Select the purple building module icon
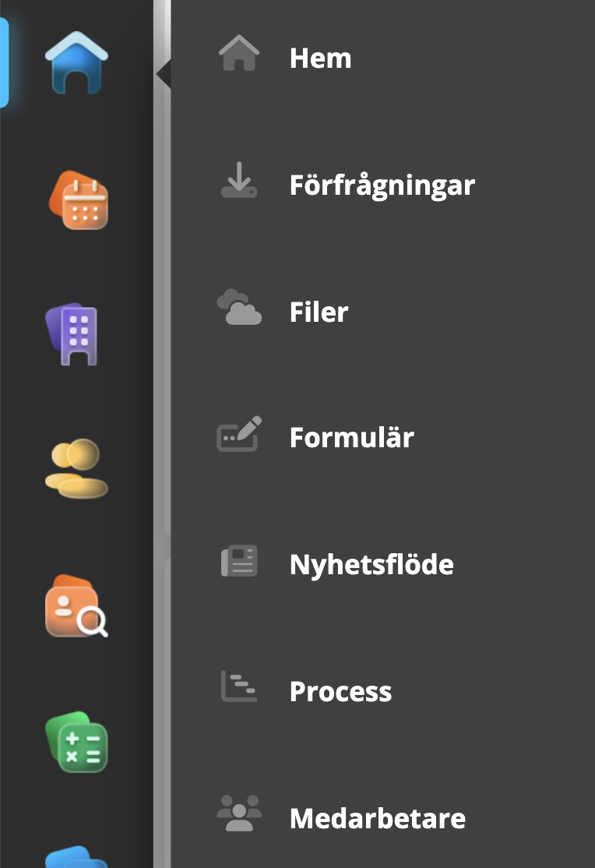This screenshot has width=595, height=868. click(x=72, y=333)
